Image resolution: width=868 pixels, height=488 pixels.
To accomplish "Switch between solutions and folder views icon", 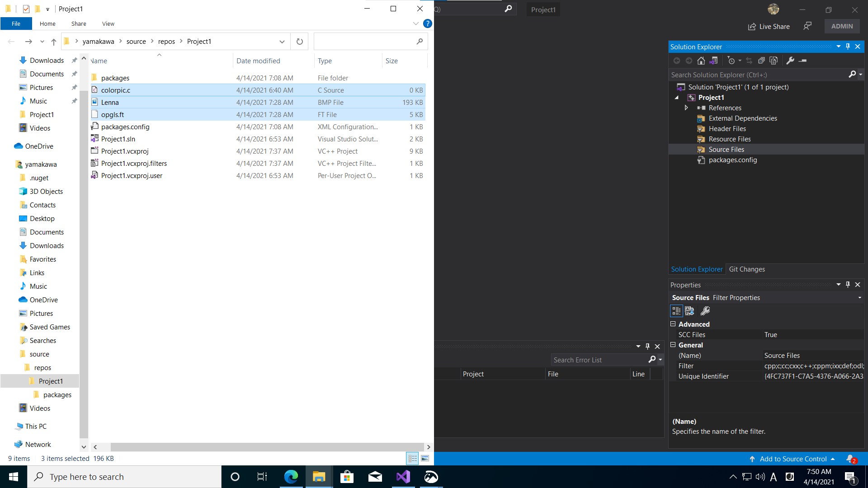I will [x=714, y=61].
